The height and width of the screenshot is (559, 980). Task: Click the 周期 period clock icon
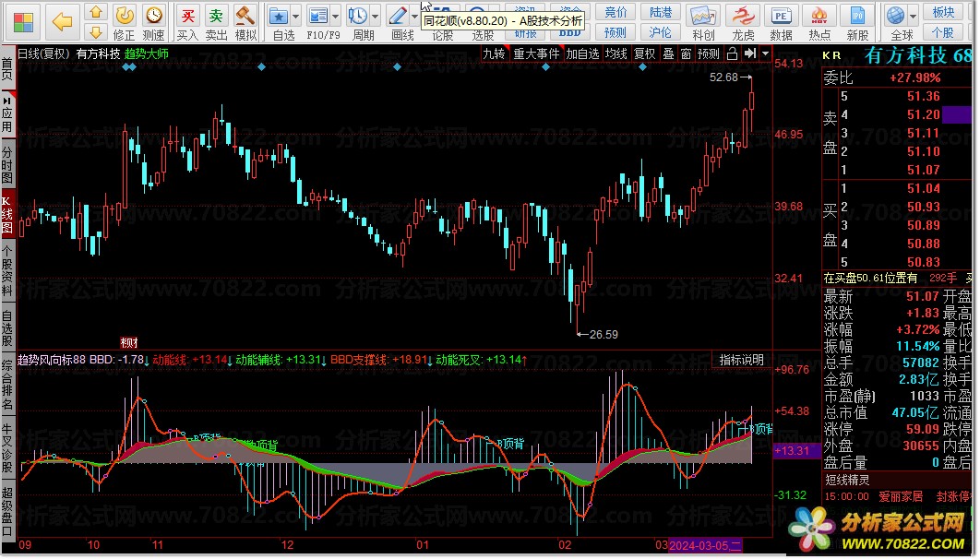[x=358, y=17]
